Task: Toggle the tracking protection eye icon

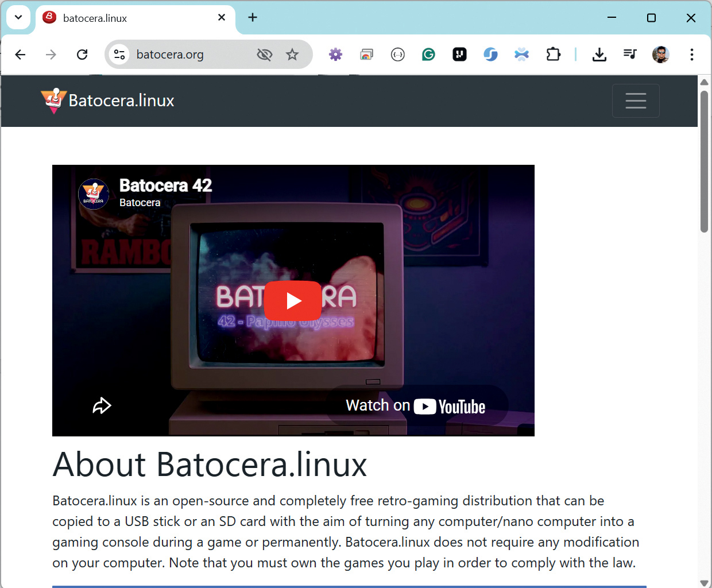Action: [264, 55]
